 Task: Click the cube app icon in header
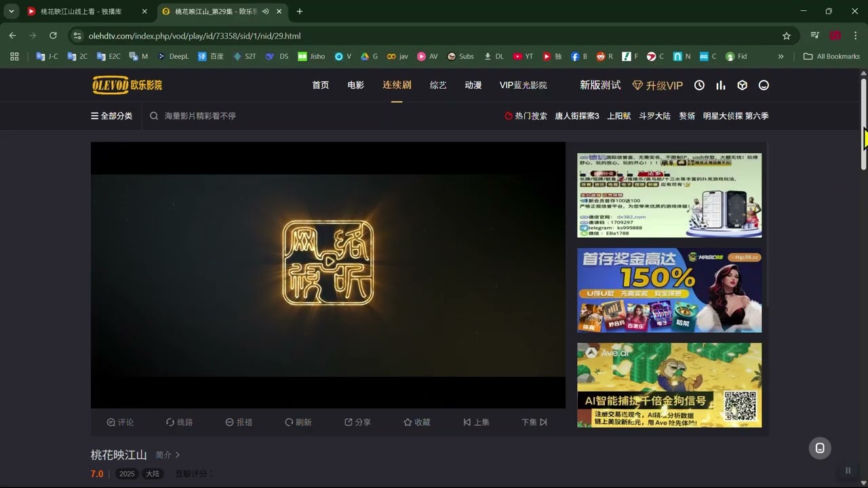pyautogui.click(x=743, y=85)
